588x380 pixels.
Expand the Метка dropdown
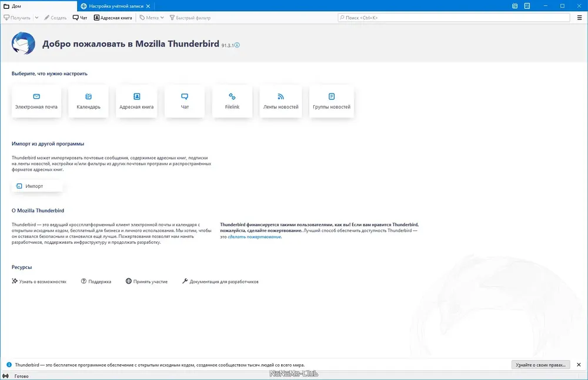[x=152, y=18]
